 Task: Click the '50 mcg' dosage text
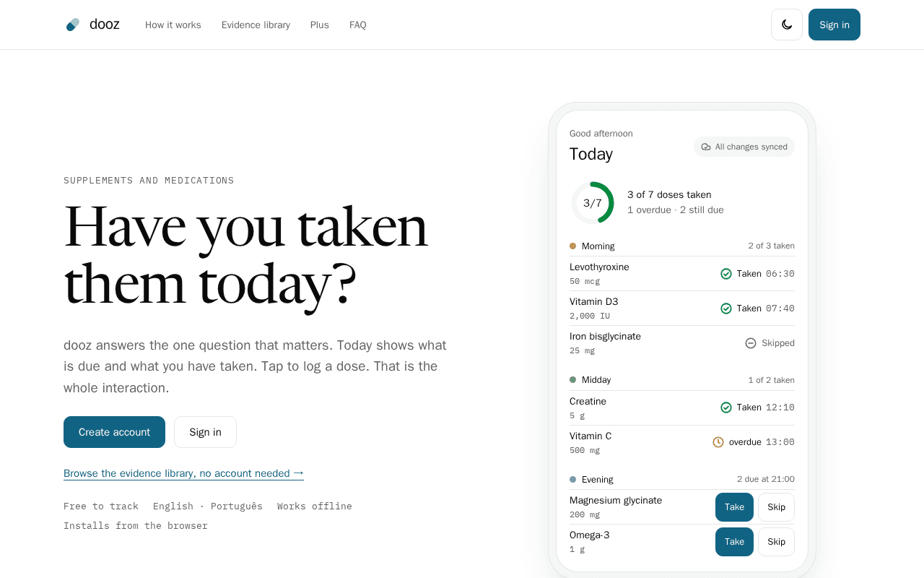tap(585, 281)
